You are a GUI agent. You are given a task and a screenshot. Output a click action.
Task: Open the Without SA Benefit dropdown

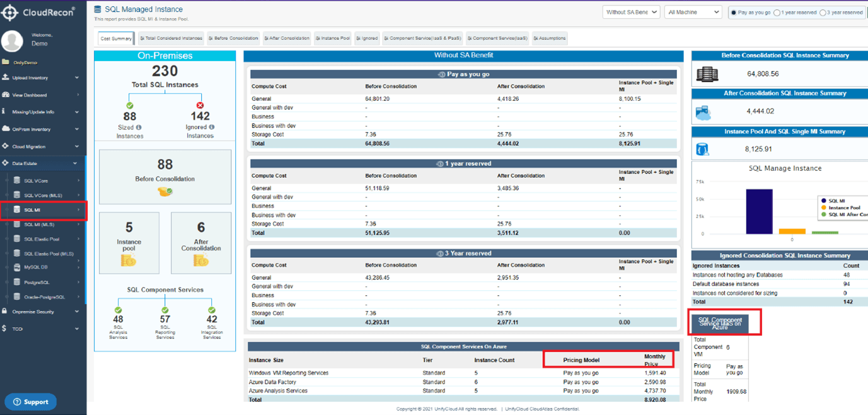pyautogui.click(x=631, y=12)
